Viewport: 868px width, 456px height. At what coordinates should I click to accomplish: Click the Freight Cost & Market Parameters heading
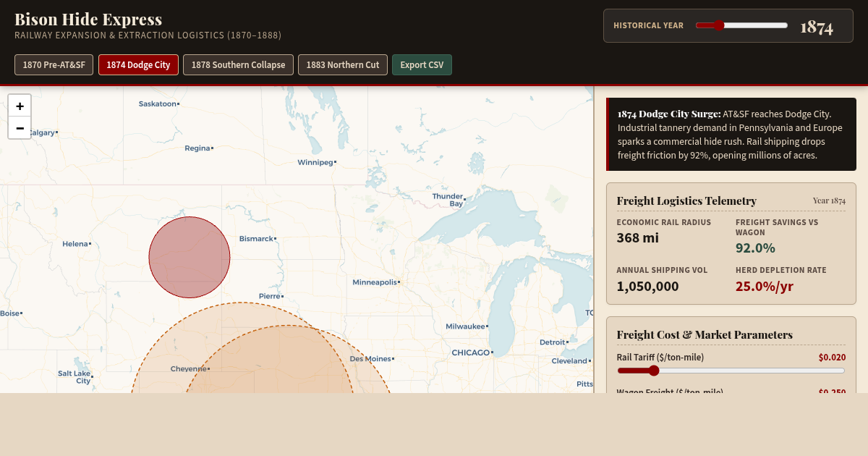click(705, 334)
